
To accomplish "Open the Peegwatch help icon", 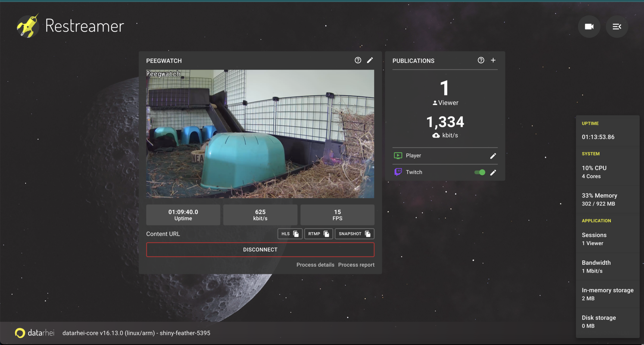I will pos(358,60).
